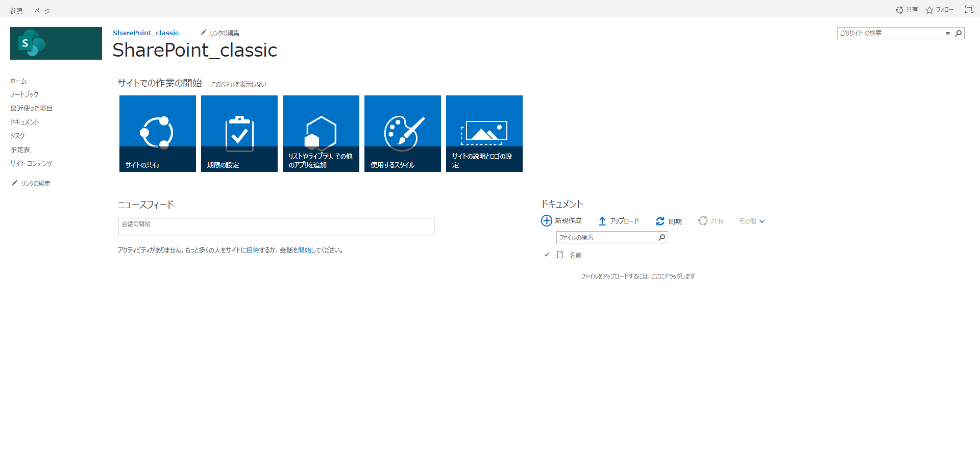The width and height of the screenshot is (980, 452).
Task: Click the drag-files-here upload hint text
Action: (638, 276)
